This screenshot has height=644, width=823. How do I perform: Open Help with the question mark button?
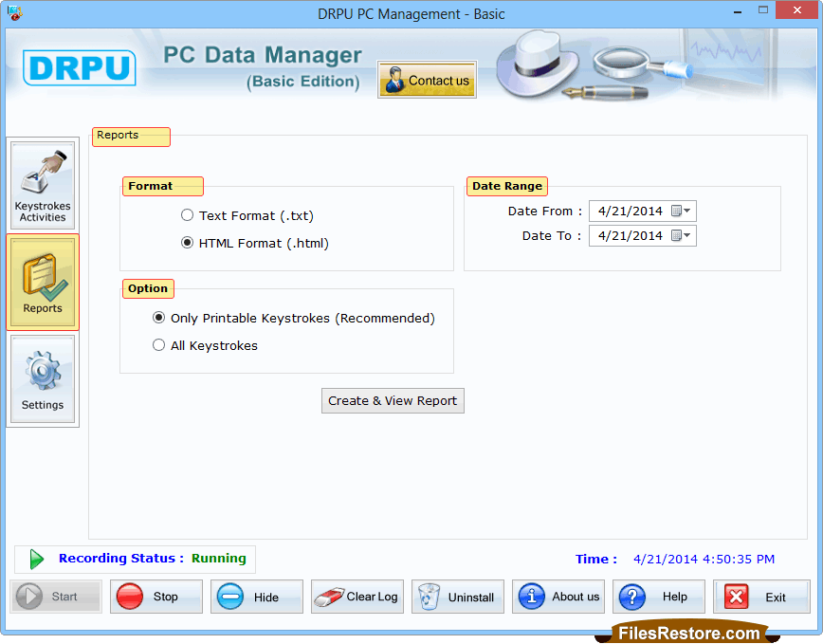point(659,597)
